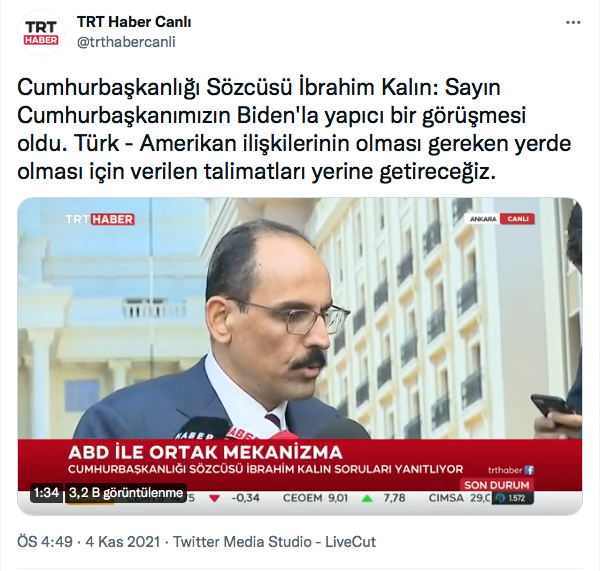Click the tweet text about the Biden görüşmesi

[294, 130]
